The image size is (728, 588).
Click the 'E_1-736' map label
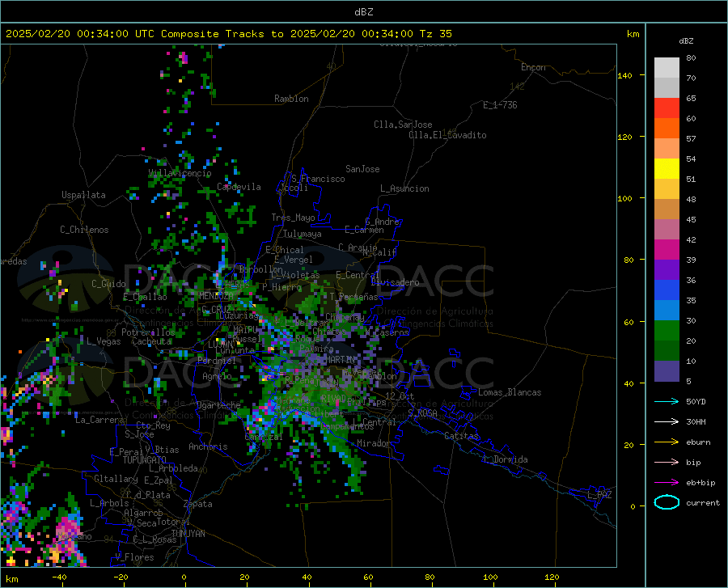500,105
